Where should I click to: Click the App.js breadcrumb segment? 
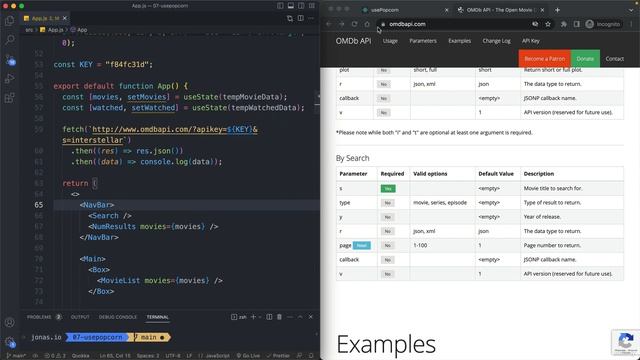coord(51,30)
